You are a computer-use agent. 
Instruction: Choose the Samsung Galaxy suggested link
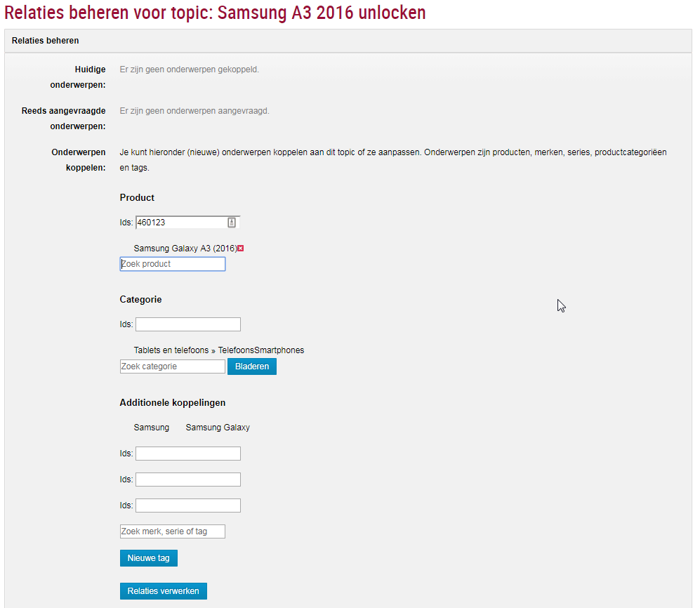point(218,428)
